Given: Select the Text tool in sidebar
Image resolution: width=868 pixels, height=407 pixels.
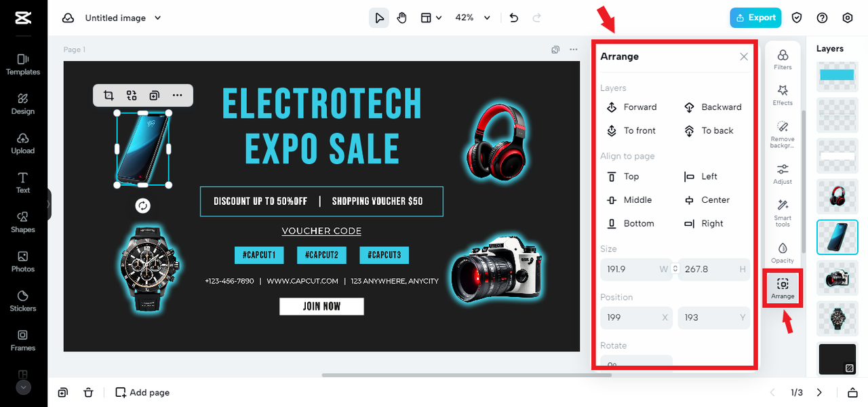Looking at the screenshot, I should (x=23, y=182).
